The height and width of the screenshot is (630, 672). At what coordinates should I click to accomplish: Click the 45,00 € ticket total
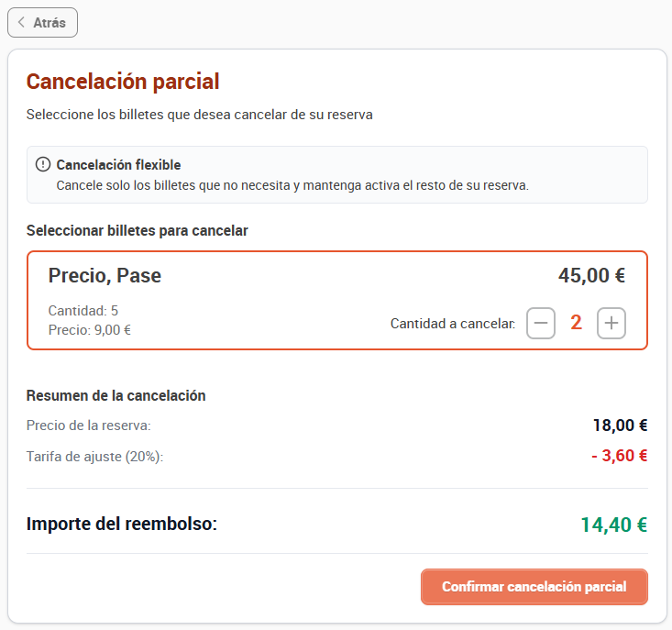(x=591, y=276)
